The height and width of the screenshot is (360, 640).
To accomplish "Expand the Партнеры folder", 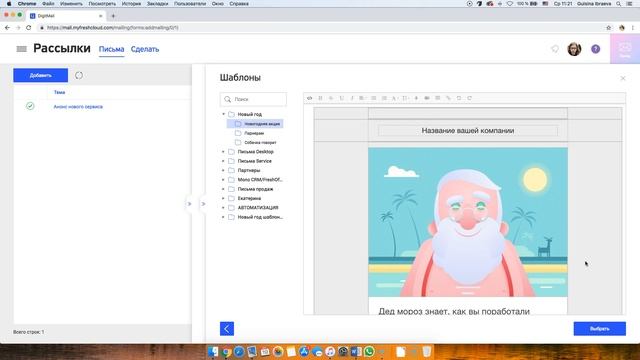I will tap(223, 170).
